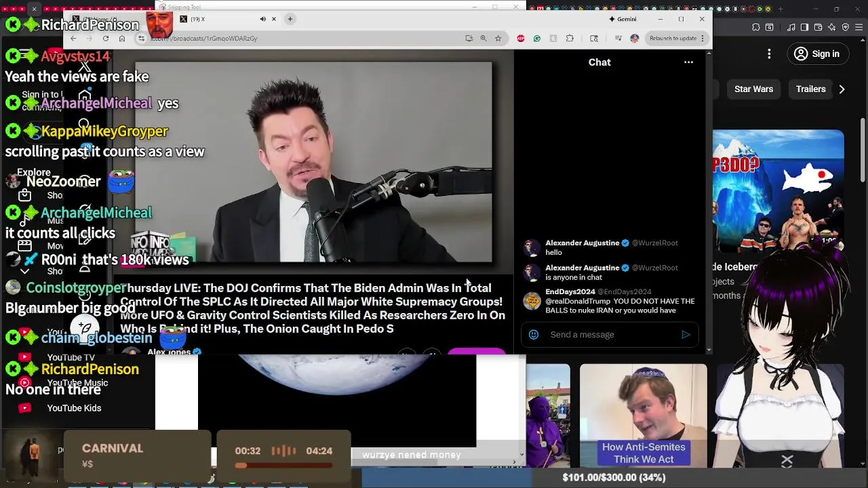Open Chrome media controls icon

pos(618,39)
